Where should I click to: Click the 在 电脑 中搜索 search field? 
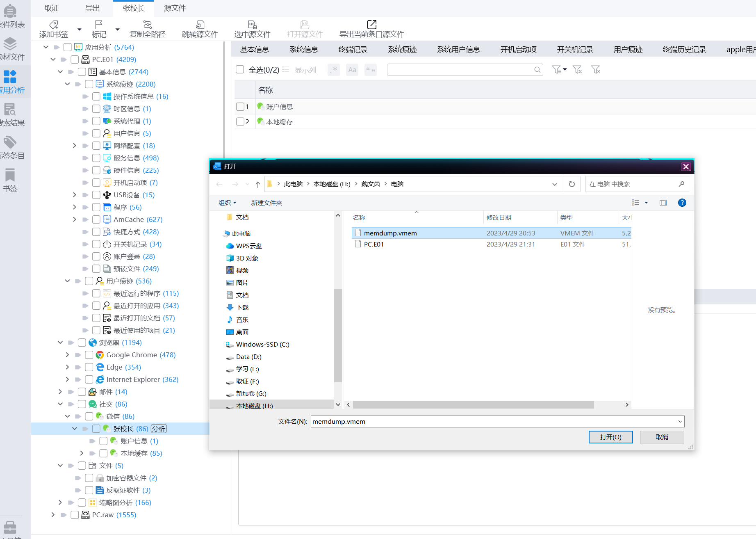click(x=637, y=184)
